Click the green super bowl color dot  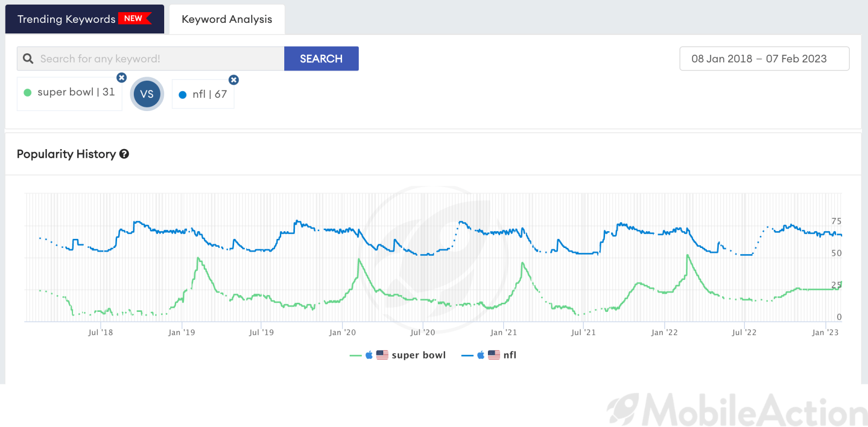[x=28, y=92]
